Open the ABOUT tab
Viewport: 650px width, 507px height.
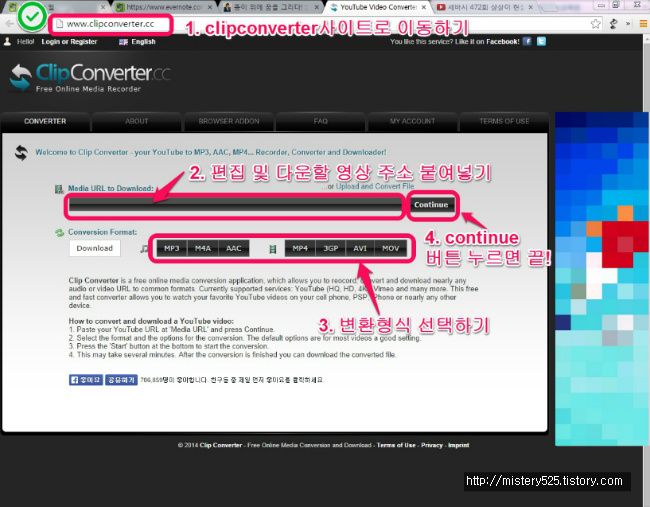click(136, 121)
